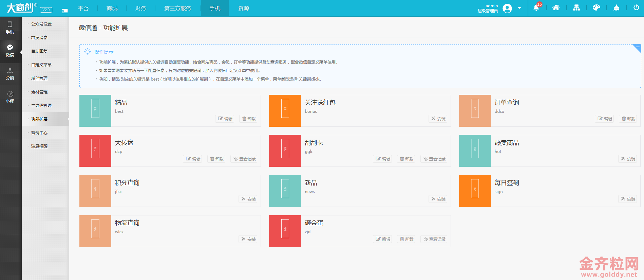
Task: Expand the admin account dropdown arrow
Action: (519, 8)
